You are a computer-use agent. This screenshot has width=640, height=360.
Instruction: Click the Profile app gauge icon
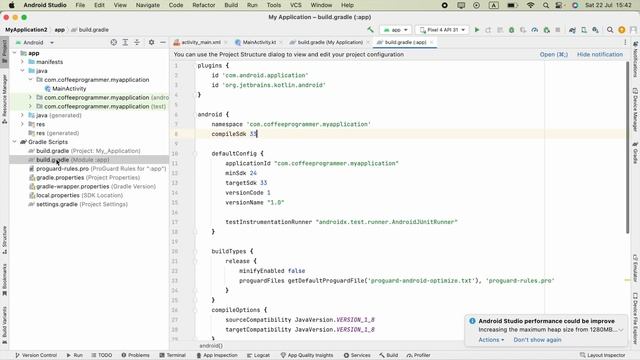pos(535,30)
